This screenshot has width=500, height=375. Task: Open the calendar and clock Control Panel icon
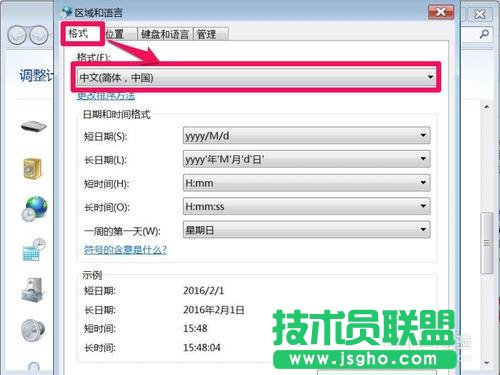point(34,250)
